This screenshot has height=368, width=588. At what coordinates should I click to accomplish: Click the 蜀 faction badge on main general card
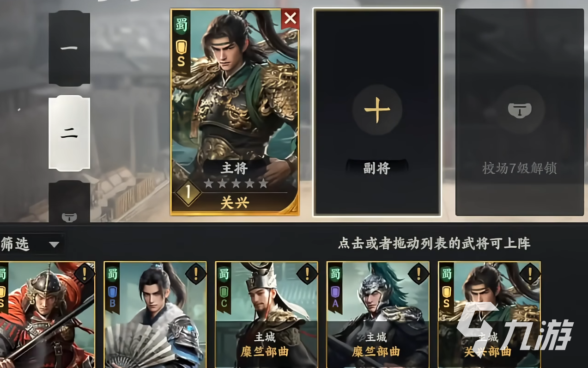182,25
